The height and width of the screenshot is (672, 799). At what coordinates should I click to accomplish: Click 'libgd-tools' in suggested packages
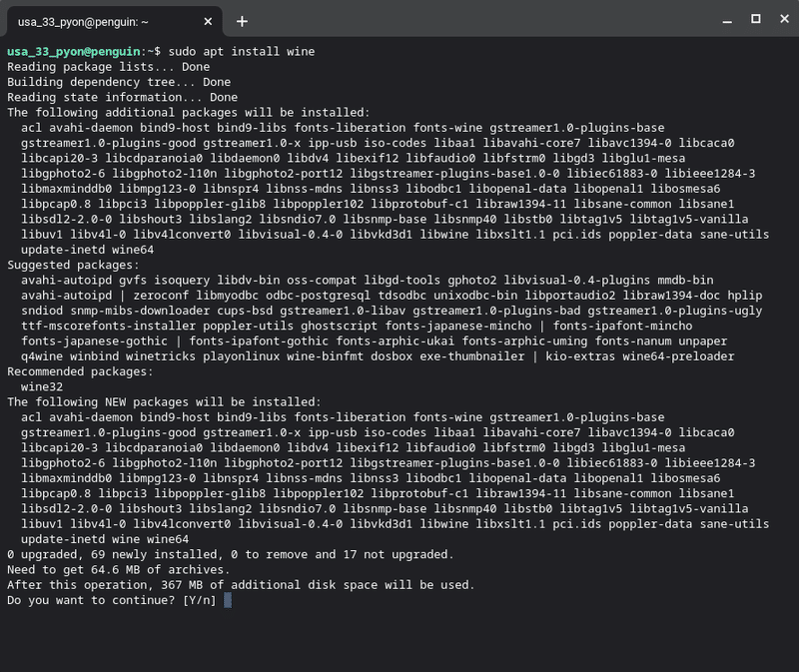[402, 281]
